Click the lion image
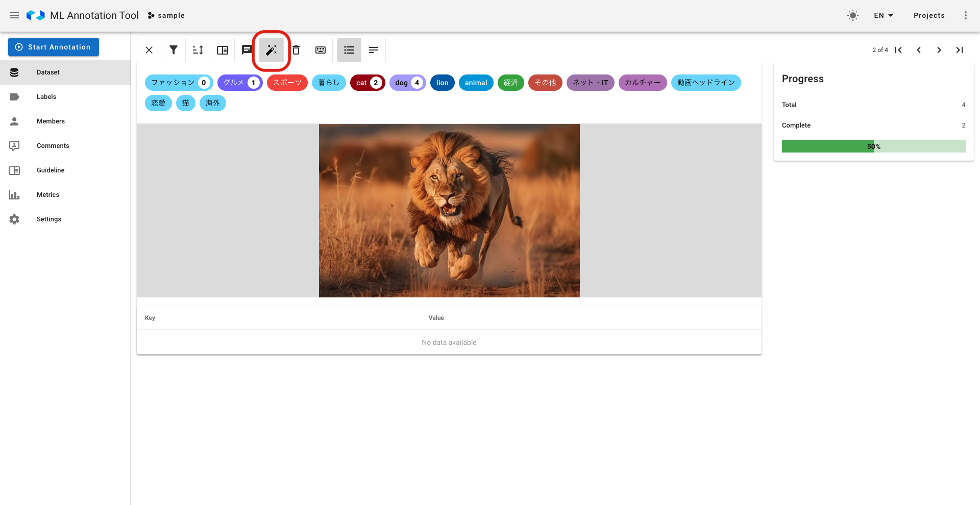This screenshot has height=505, width=980. 449,211
